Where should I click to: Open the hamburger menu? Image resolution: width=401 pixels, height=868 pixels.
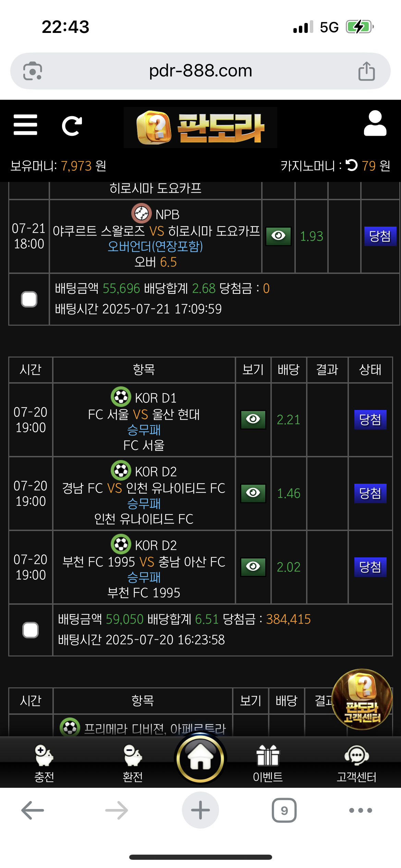25,125
